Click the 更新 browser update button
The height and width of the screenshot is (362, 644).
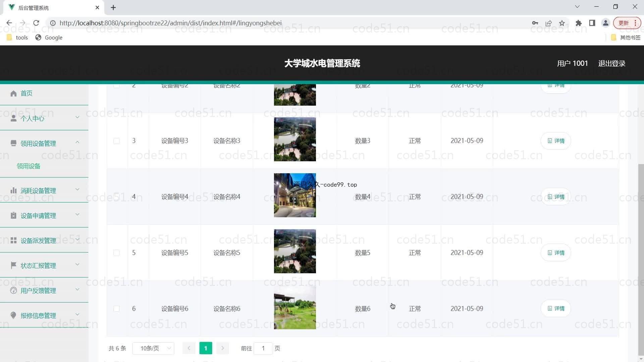click(x=627, y=23)
